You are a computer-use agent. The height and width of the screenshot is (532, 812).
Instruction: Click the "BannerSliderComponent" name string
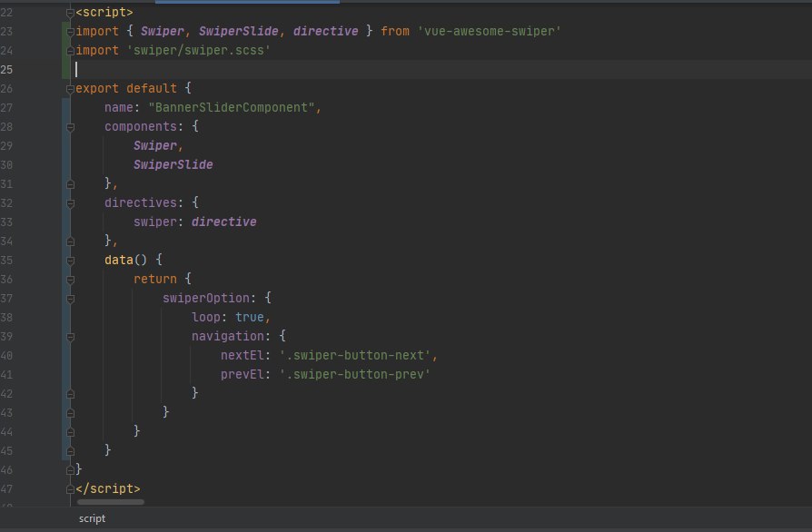(232, 108)
